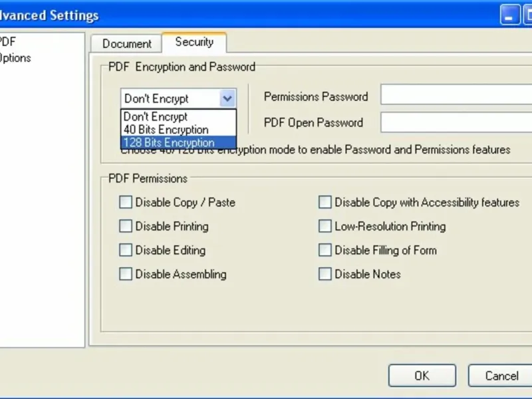The width and height of the screenshot is (532, 399).
Task: Minimize the Advanced Settings window
Action: coord(510,15)
